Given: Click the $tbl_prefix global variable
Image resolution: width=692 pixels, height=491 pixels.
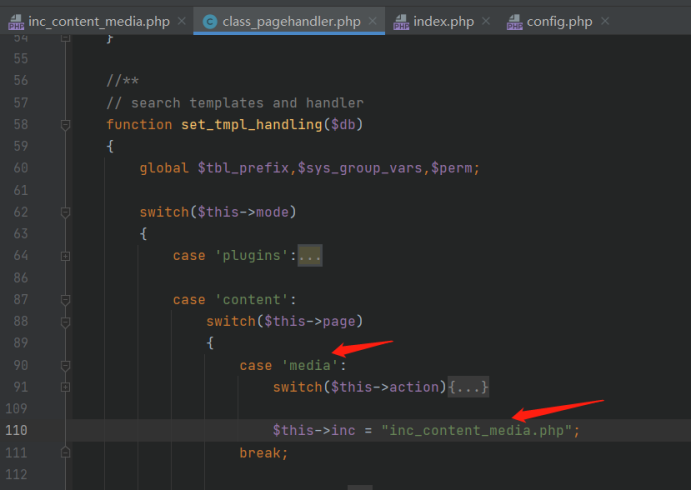Looking at the screenshot, I should (x=243, y=168).
